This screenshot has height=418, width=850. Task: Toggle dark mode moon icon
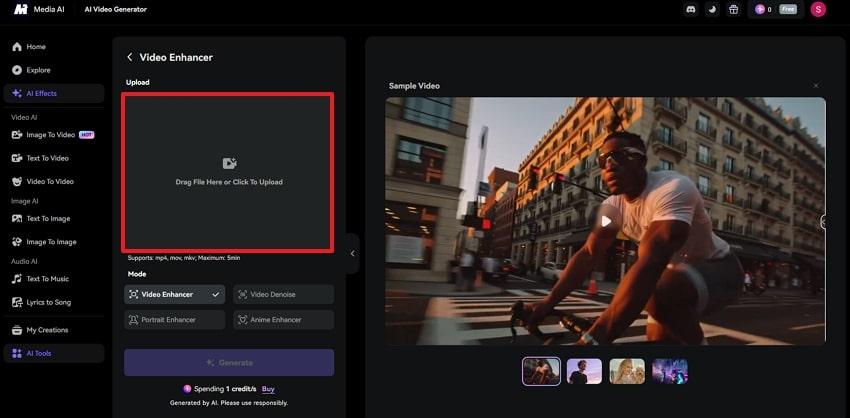pyautogui.click(x=712, y=9)
